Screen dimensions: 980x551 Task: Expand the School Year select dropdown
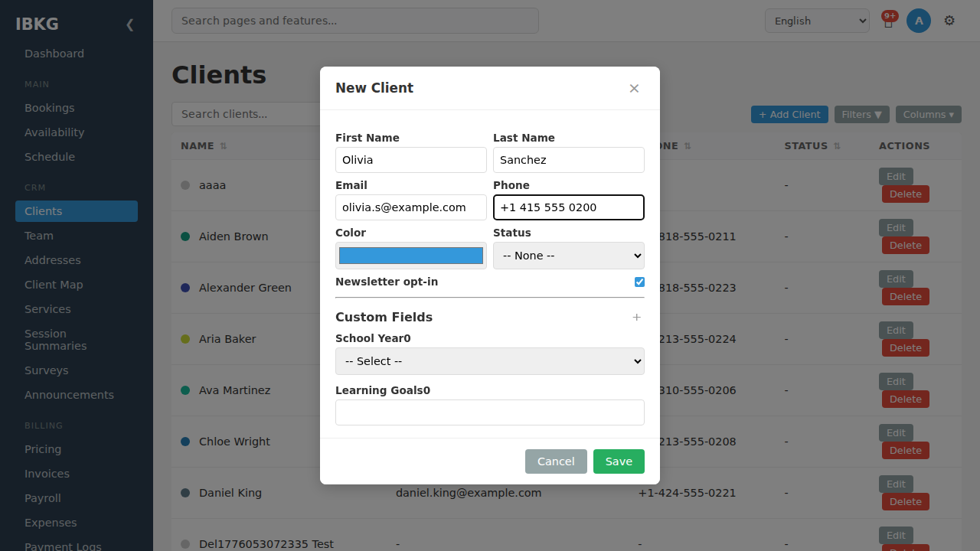490,361
